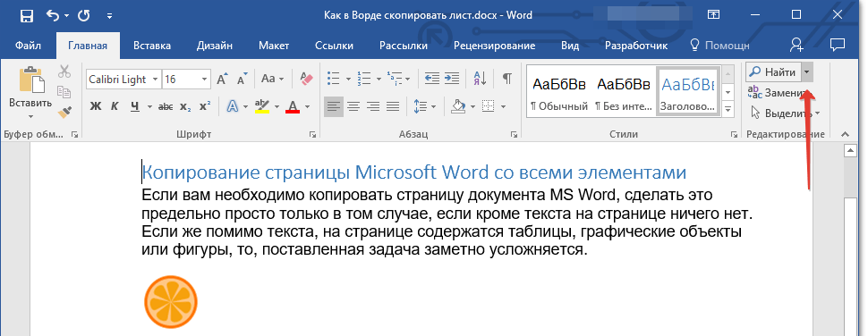Show paragraph marks with pilcrow icon

pos(507,79)
